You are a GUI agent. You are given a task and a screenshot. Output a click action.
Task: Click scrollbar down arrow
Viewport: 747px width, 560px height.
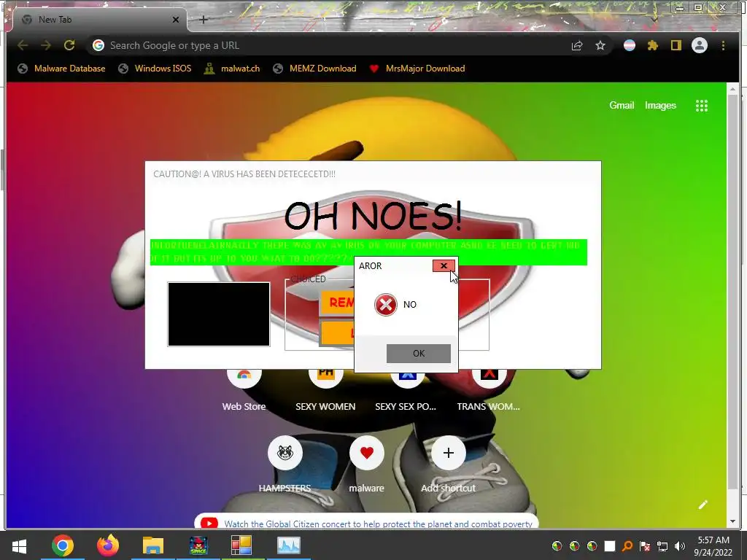pyautogui.click(x=732, y=522)
